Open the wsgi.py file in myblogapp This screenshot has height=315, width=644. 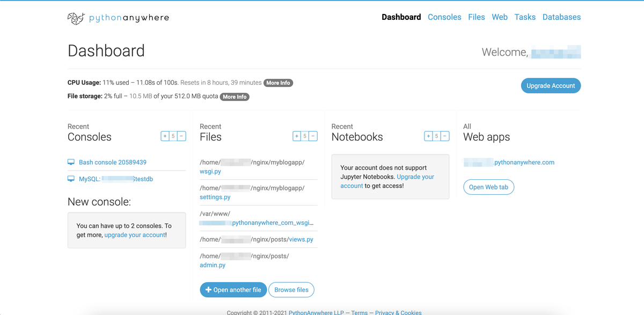[x=210, y=171]
